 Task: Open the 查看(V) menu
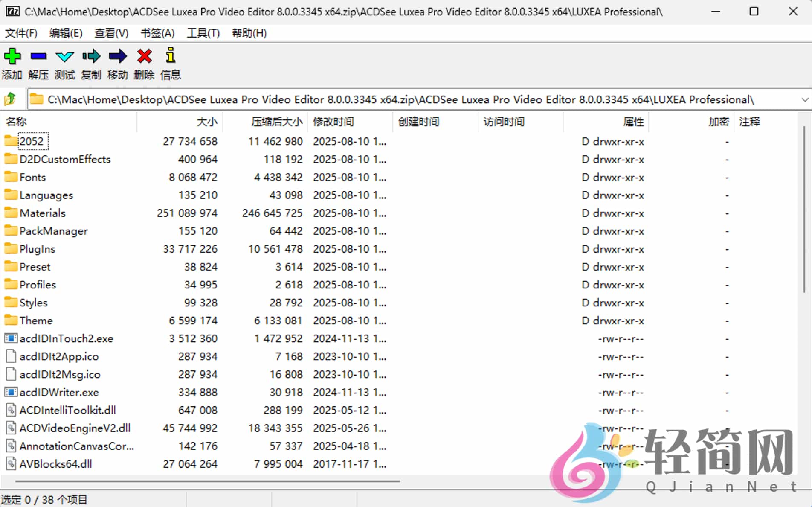pyautogui.click(x=111, y=33)
